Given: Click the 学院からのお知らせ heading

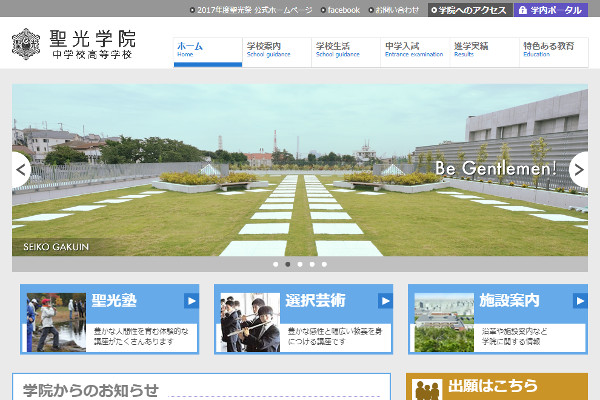Looking at the screenshot, I should (x=91, y=390).
